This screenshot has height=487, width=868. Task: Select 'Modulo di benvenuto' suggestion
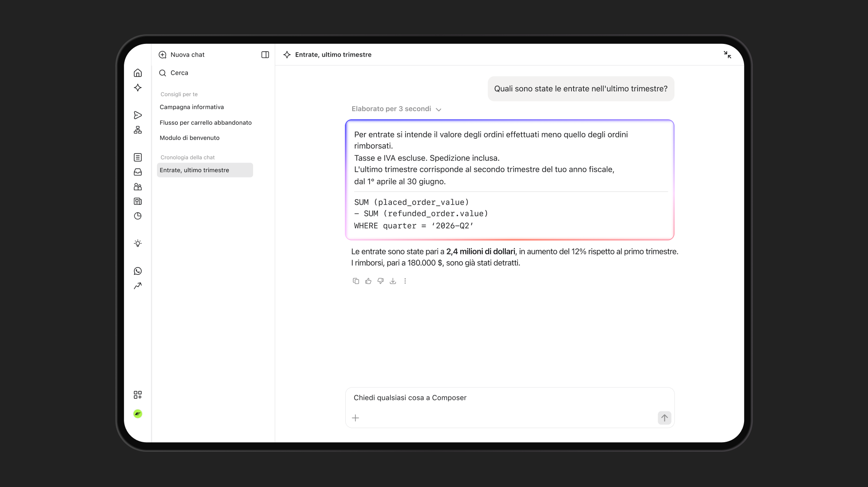point(190,138)
